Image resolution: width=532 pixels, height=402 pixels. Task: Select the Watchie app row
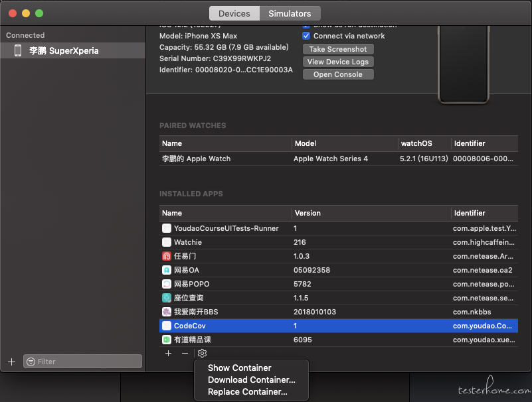(x=339, y=242)
